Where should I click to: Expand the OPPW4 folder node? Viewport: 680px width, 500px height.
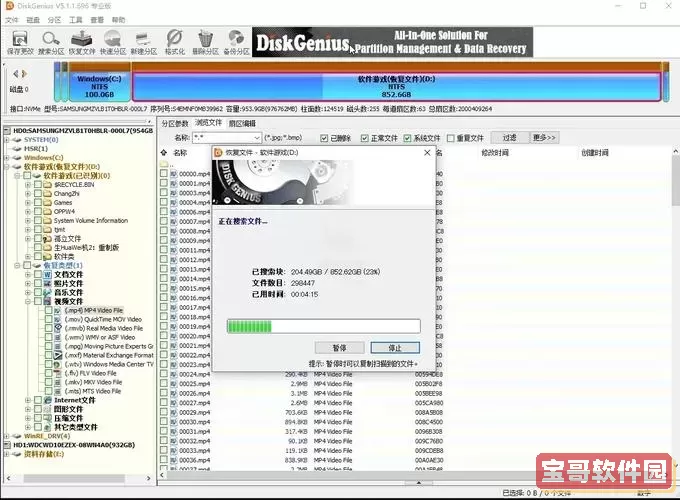(x=28, y=212)
